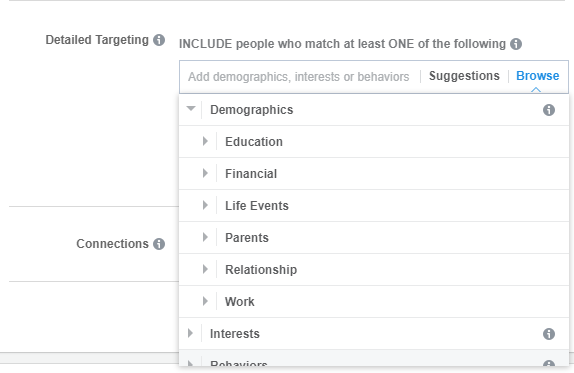Expand the Relationship subcategory arrow
Image resolution: width=574 pixels, height=373 pixels.
(x=205, y=269)
